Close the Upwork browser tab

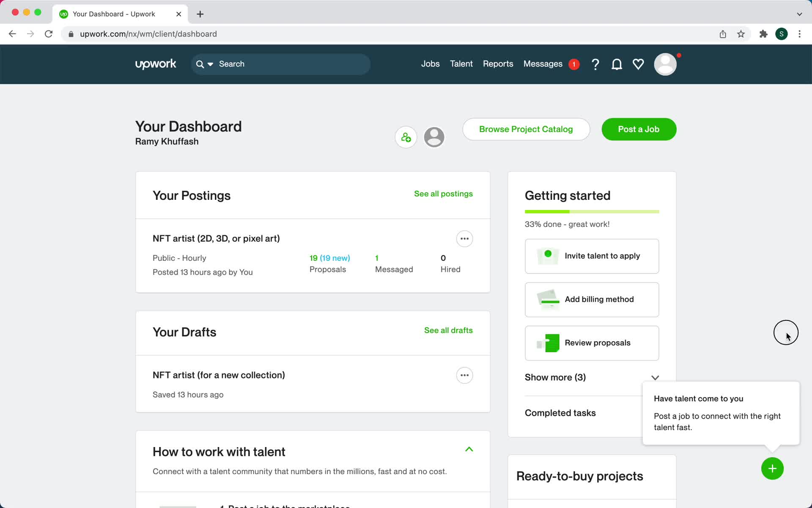click(x=178, y=14)
